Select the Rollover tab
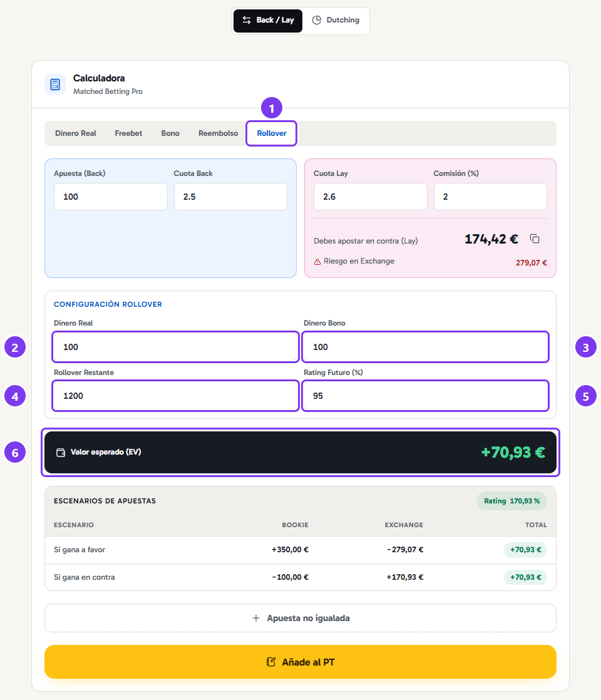This screenshot has height=700, width=601. (x=272, y=133)
